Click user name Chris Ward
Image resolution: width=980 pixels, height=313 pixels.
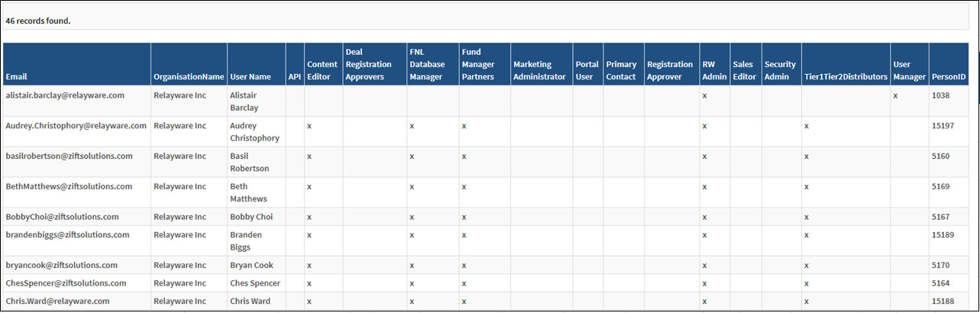click(x=251, y=302)
